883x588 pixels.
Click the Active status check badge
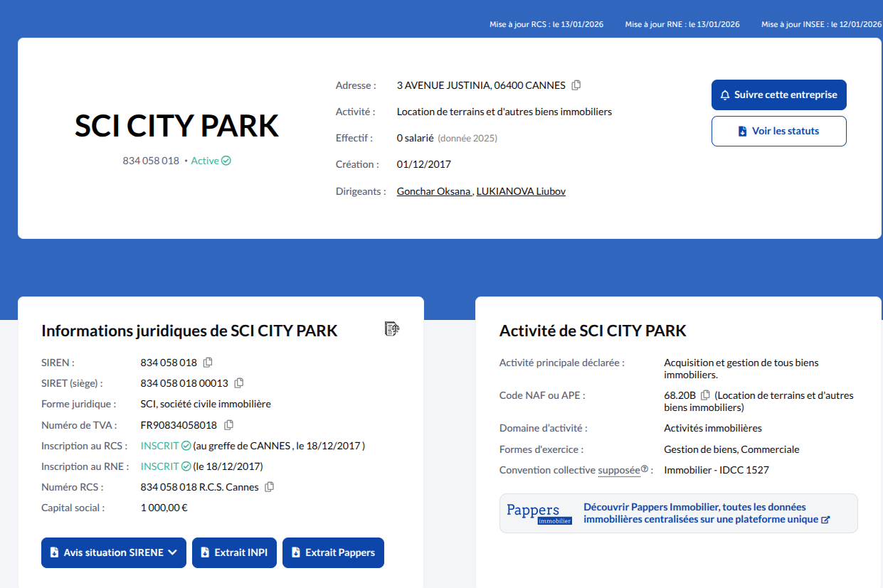(x=226, y=161)
